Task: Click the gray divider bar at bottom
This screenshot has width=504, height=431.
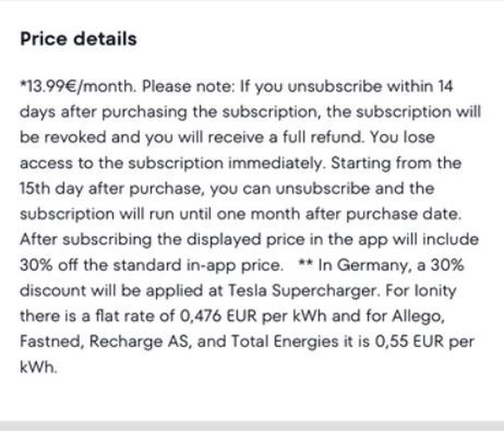Action: 252,425
